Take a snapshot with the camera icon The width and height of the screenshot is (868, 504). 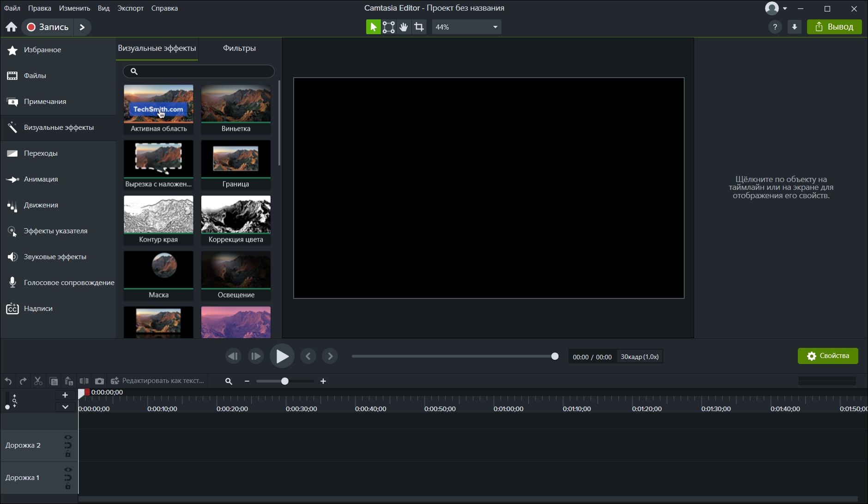[x=99, y=381]
